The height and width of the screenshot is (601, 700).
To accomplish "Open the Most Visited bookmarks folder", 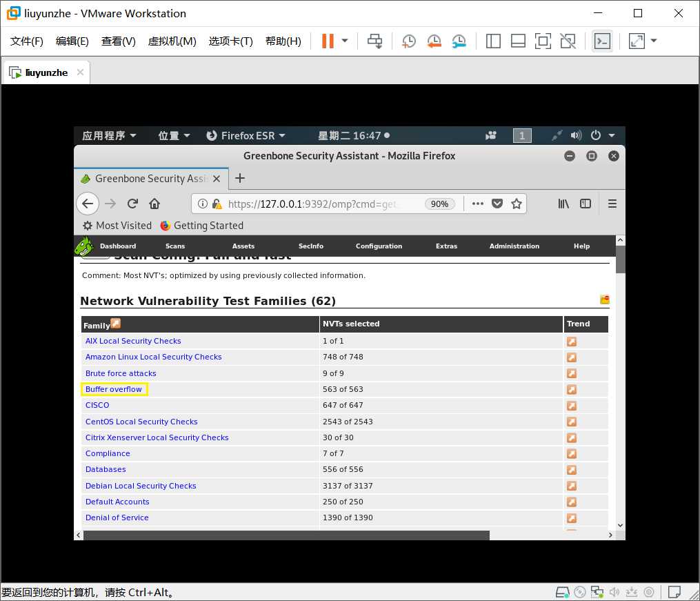I will point(117,226).
